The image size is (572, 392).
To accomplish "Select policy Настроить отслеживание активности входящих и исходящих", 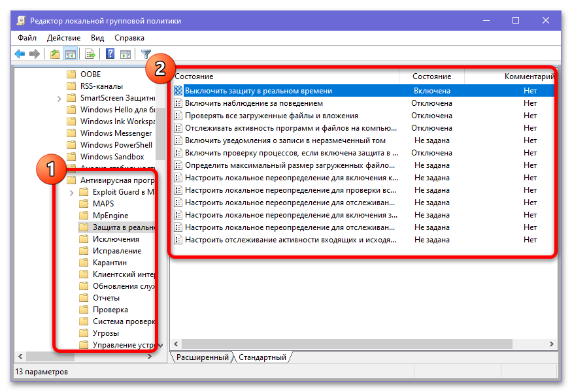I will [x=290, y=240].
